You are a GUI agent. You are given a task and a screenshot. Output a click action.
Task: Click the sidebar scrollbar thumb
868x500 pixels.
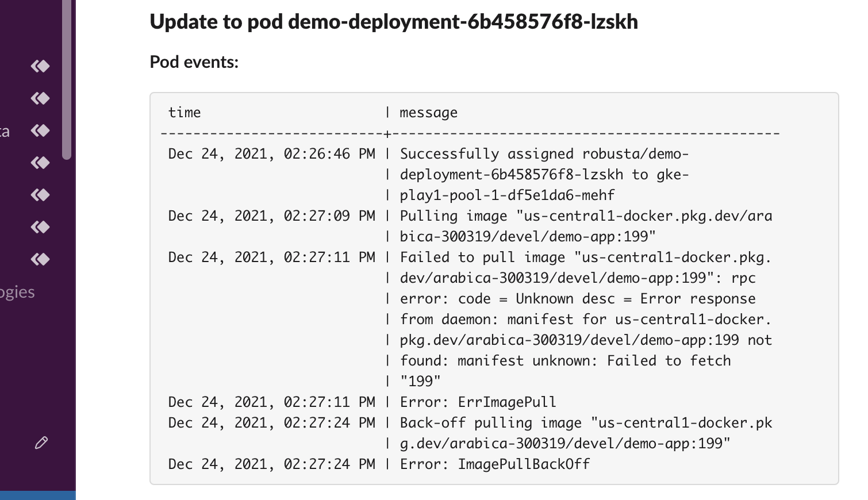(67, 79)
